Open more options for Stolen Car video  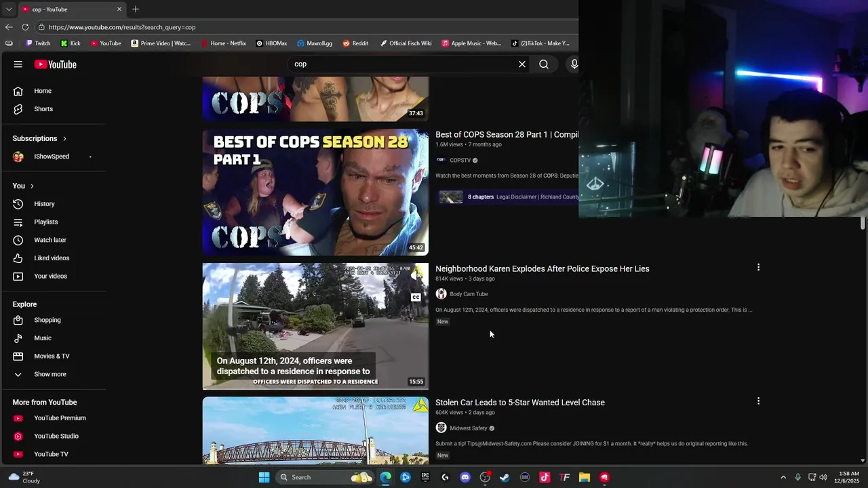pyautogui.click(x=758, y=401)
